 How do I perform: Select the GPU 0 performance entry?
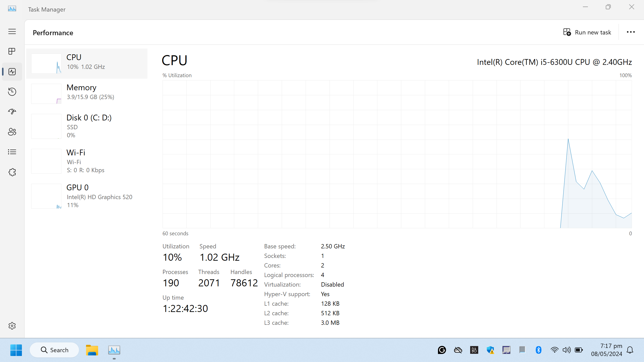[87, 196]
